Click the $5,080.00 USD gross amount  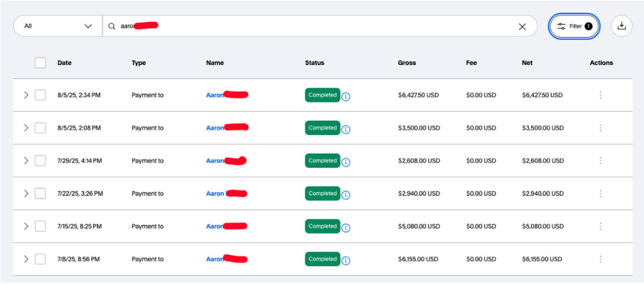419,226
